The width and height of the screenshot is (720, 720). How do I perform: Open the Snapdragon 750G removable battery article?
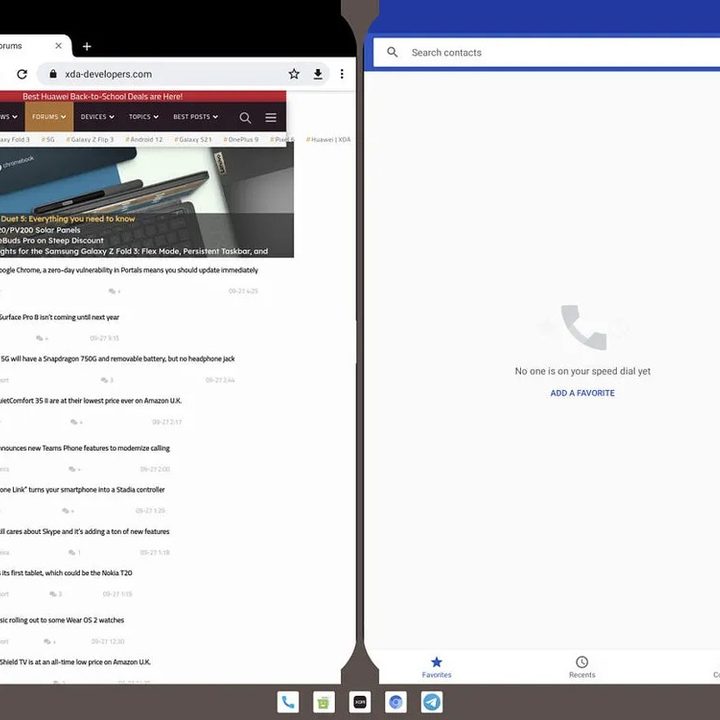coord(118,359)
